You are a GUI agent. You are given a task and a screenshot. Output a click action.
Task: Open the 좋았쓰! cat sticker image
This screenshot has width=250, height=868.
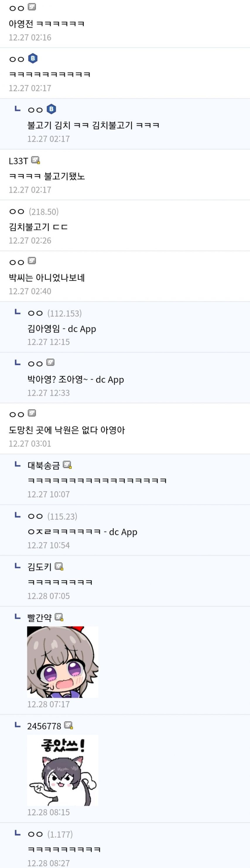(63, 770)
